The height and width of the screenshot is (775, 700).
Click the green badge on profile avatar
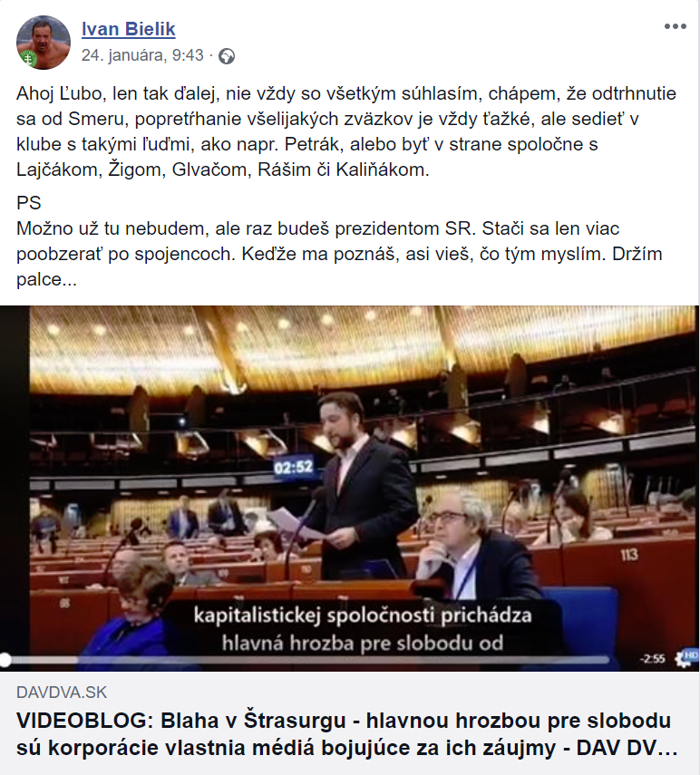(28, 58)
